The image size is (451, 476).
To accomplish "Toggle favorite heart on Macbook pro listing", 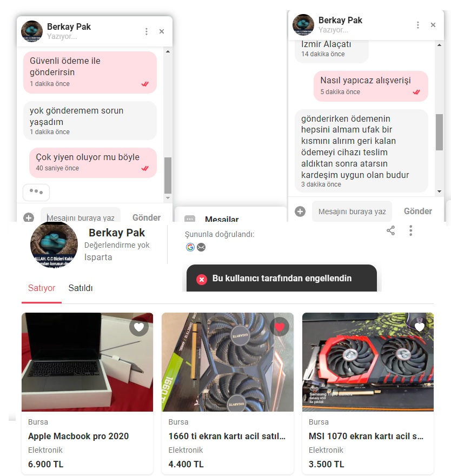I will click(x=138, y=327).
